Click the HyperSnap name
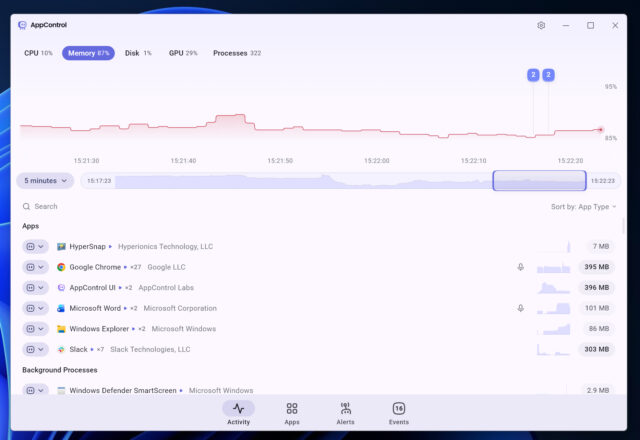The width and height of the screenshot is (640, 440). tap(87, 247)
